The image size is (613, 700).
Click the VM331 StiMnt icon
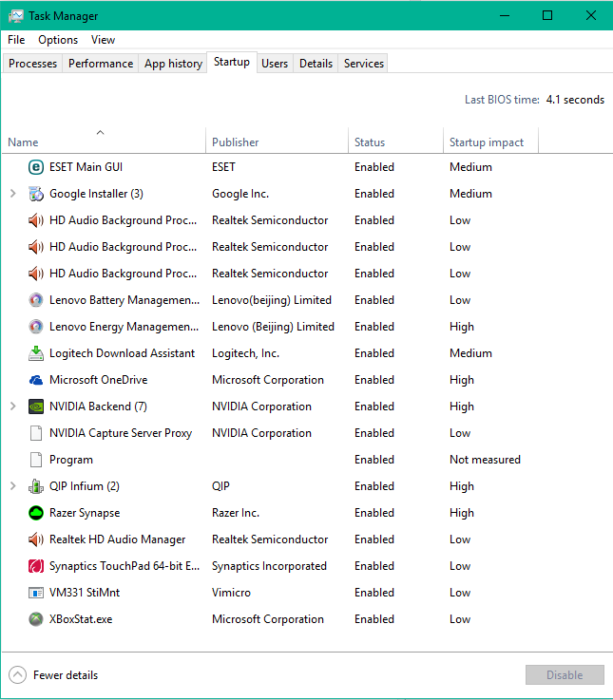click(36, 593)
